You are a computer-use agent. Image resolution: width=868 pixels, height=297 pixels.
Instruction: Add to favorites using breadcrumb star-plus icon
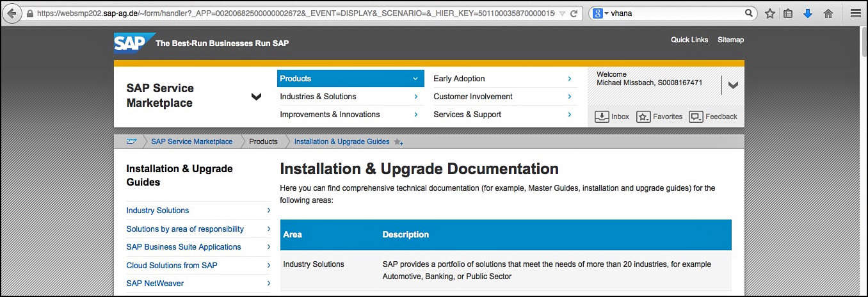(x=398, y=141)
